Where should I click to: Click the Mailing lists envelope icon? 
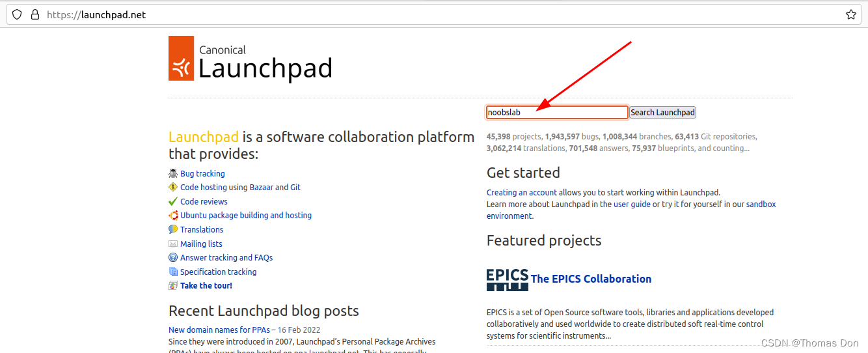tap(173, 244)
